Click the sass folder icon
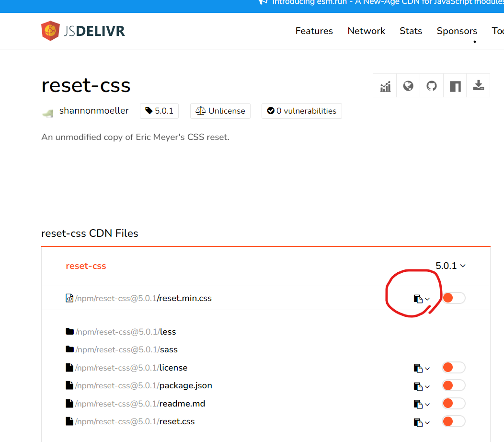This screenshot has height=442, width=504. (x=70, y=349)
